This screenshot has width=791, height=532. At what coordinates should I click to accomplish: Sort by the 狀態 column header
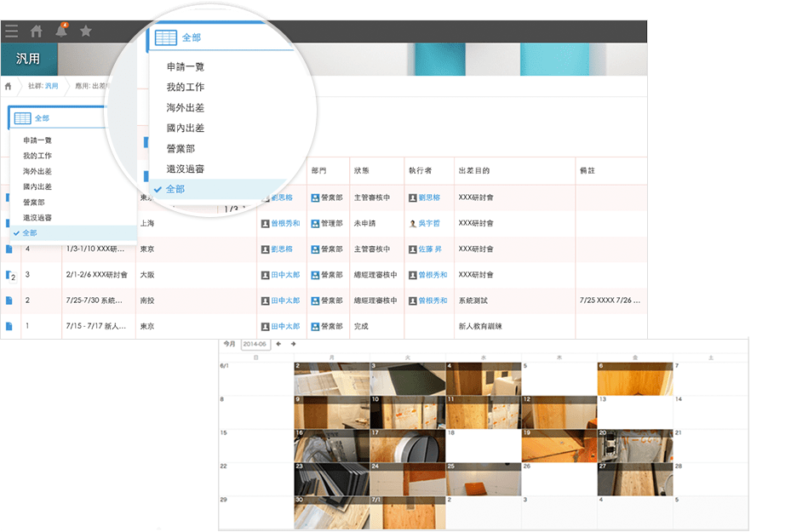click(x=361, y=171)
